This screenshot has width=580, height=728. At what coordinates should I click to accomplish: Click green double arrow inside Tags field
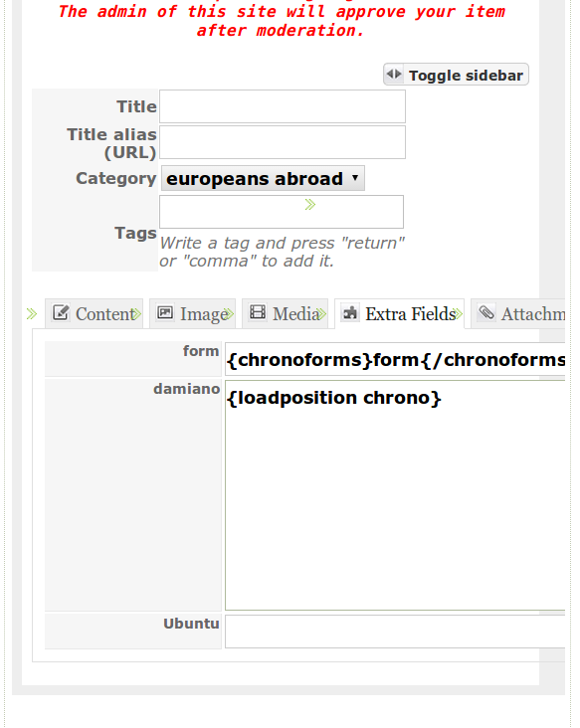point(310,204)
